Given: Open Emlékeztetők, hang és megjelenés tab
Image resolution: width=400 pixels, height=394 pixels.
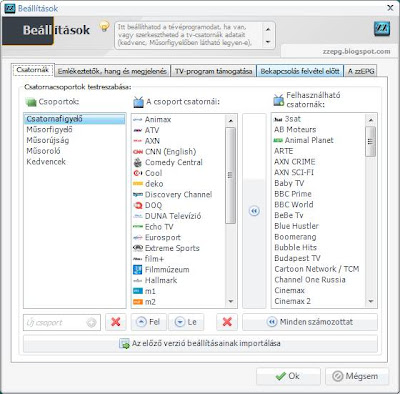Looking at the screenshot, I should 112,71.
